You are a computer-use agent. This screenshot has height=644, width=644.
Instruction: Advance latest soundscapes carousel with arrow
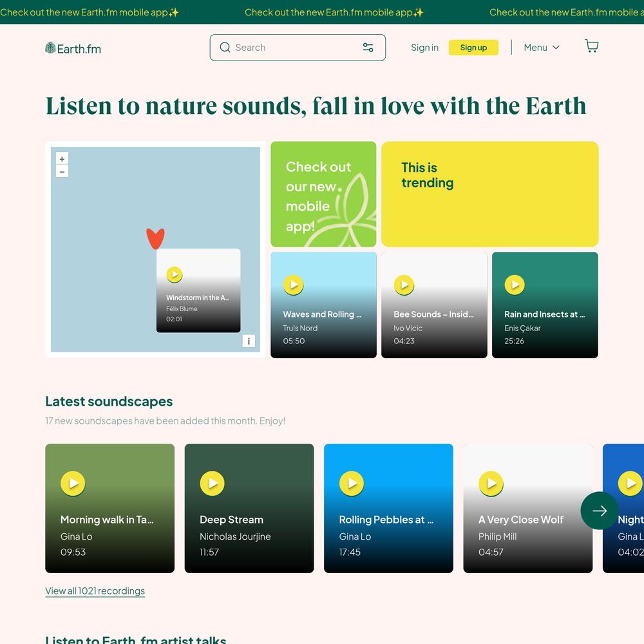599,511
